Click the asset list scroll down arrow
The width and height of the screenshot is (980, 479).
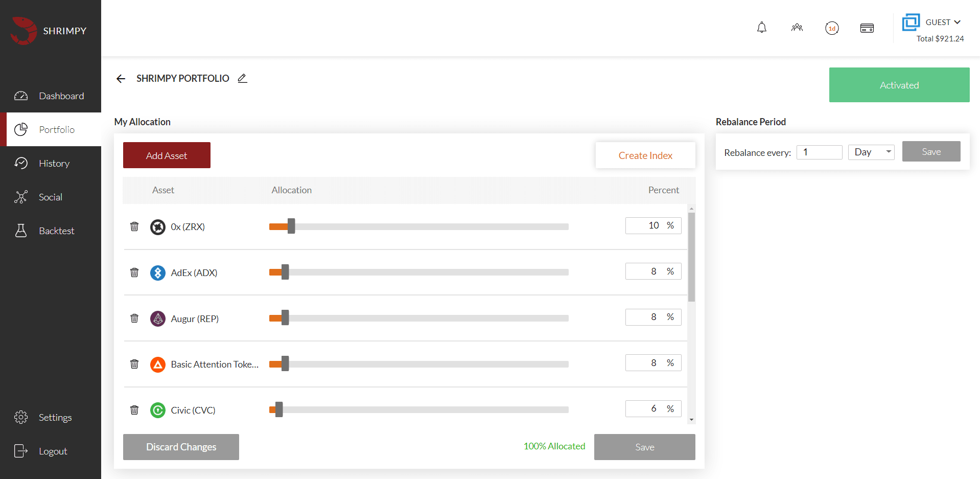click(x=691, y=420)
